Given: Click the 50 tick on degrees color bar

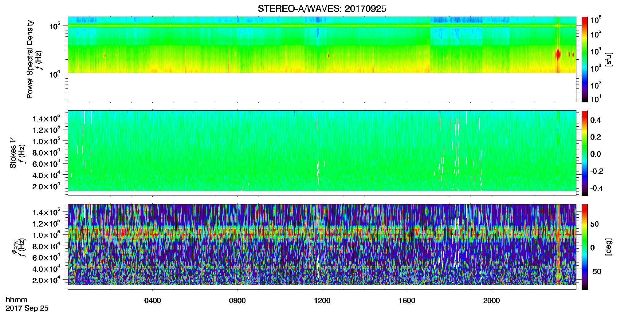Looking at the screenshot, I should tap(595, 224).
